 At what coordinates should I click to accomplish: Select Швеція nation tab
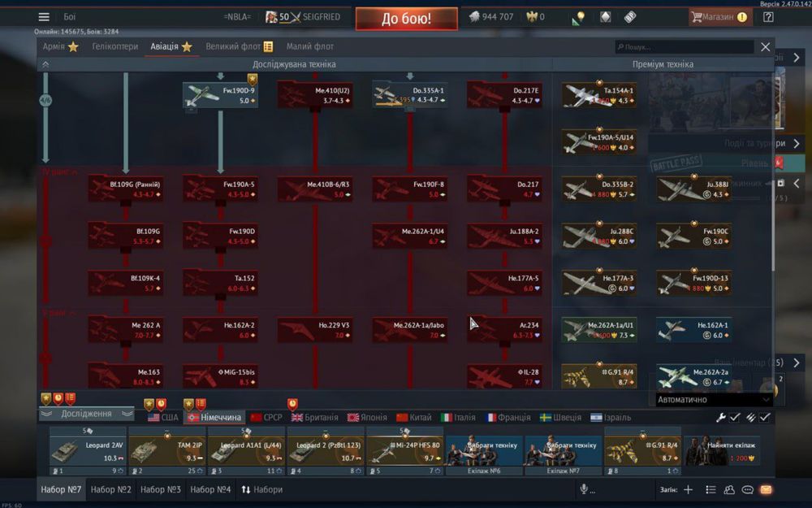click(560, 417)
